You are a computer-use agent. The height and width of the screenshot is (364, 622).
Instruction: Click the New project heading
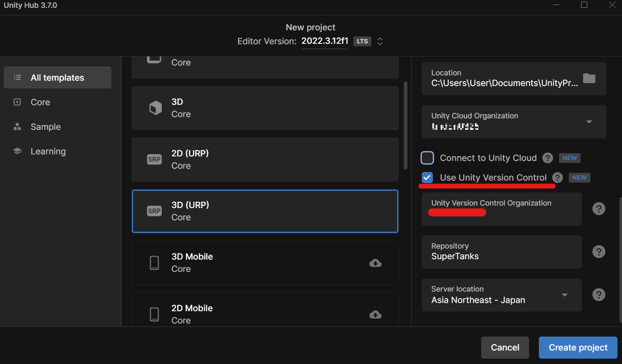tap(310, 27)
